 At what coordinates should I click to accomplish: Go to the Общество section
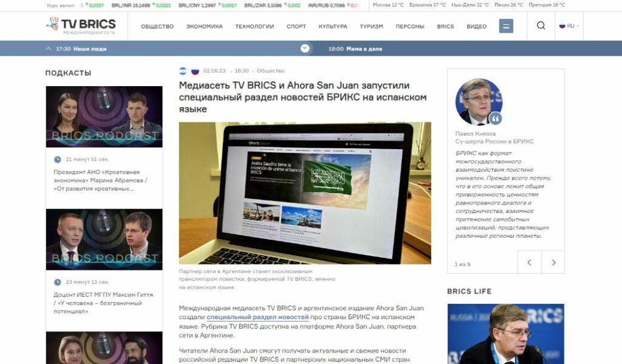157,27
